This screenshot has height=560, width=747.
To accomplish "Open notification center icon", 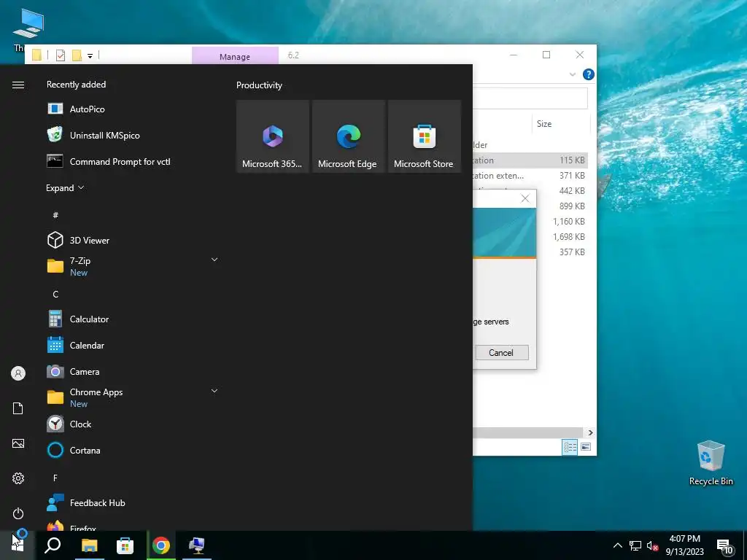I will [725, 546].
